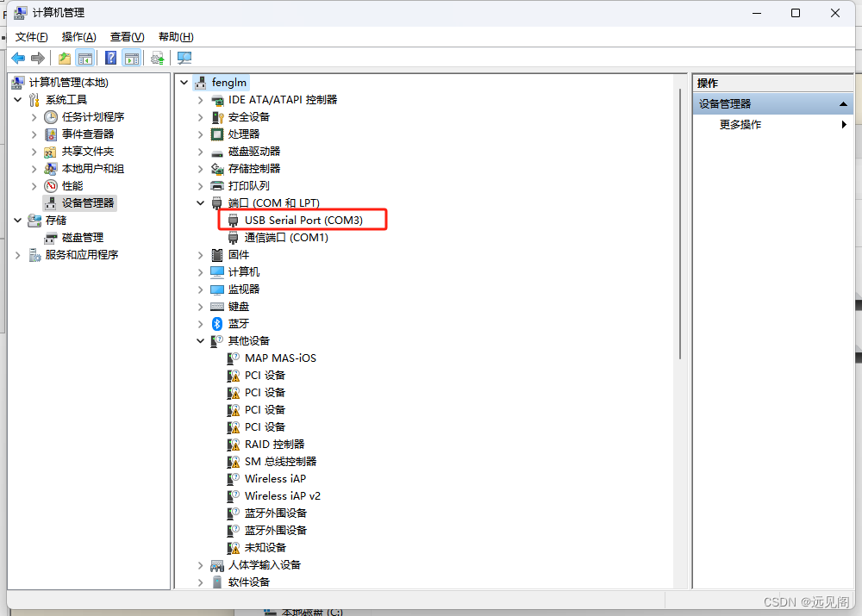Image resolution: width=862 pixels, height=616 pixels.
Task: Collapse the 端口 (COM 和 LPT) category
Action: coord(201,203)
